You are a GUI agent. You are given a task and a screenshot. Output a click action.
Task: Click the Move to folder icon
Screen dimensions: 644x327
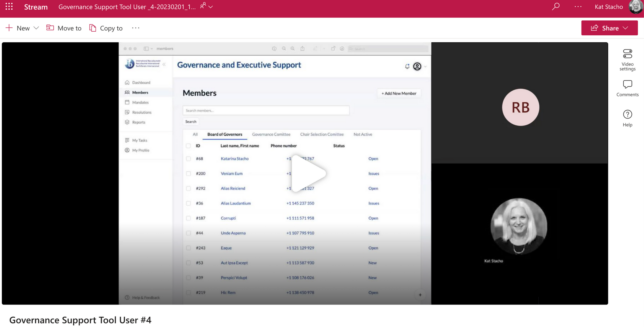click(50, 28)
